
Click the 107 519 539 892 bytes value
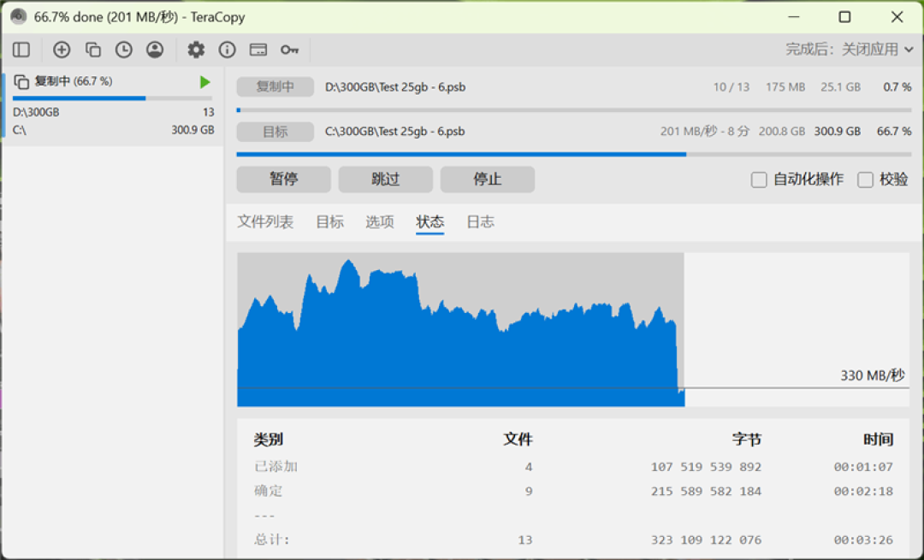coord(706,467)
